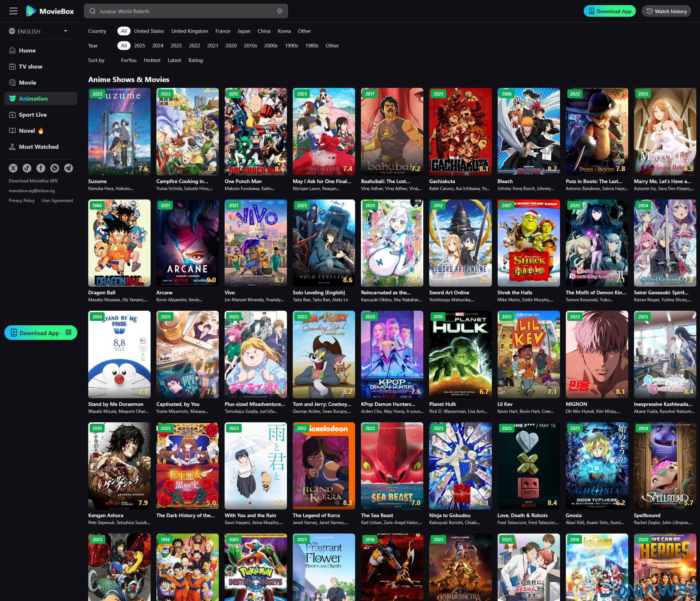Open the X (Twitter) social icon
Image resolution: width=700 pixels, height=601 pixels.
(13, 168)
